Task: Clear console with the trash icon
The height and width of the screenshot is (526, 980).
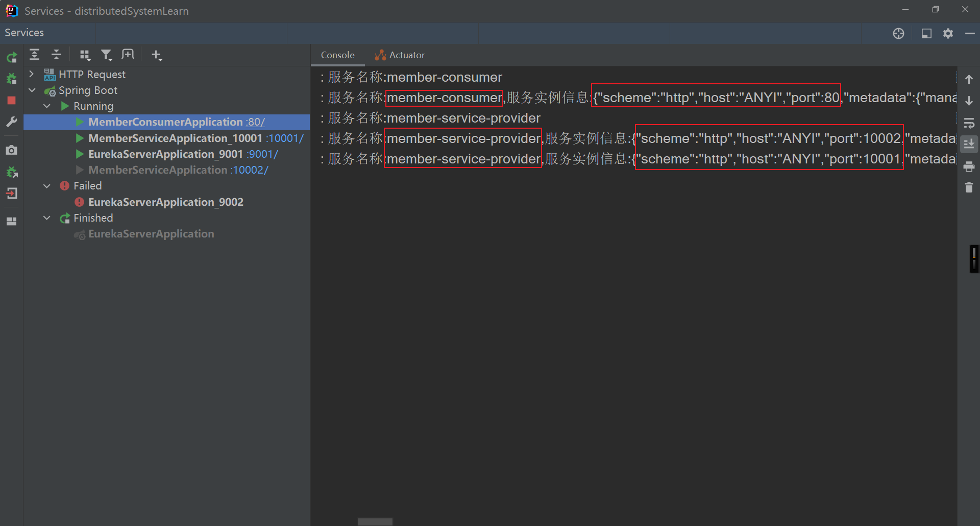Action: click(969, 187)
